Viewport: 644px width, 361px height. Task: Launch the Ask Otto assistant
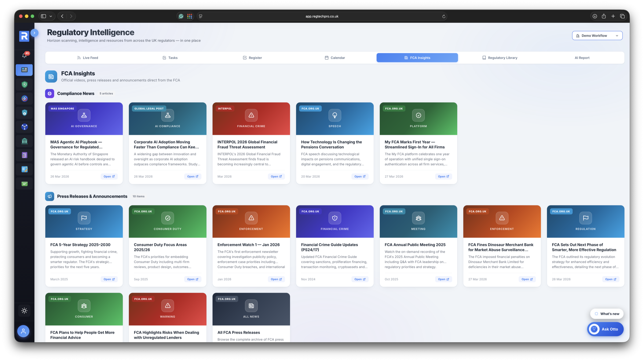pos(605,329)
